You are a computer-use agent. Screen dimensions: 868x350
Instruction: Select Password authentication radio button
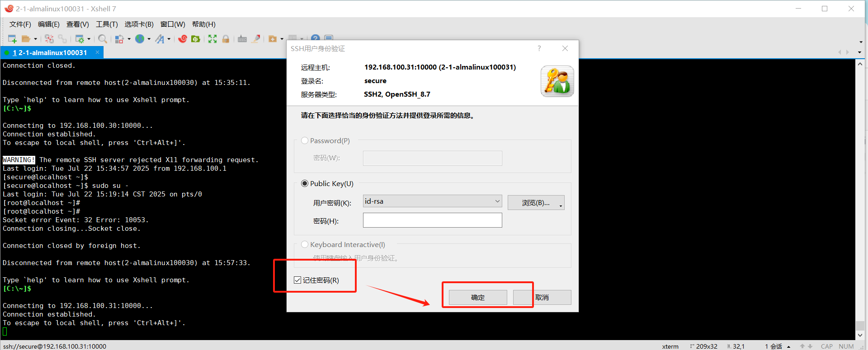pyautogui.click(x=305, y=140)
